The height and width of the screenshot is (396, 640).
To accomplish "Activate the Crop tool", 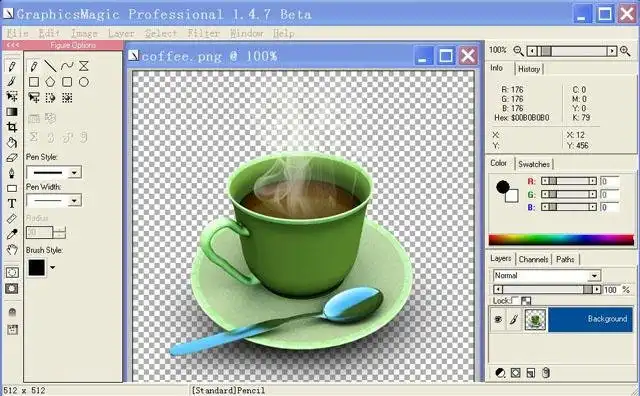I will point(12,127).
